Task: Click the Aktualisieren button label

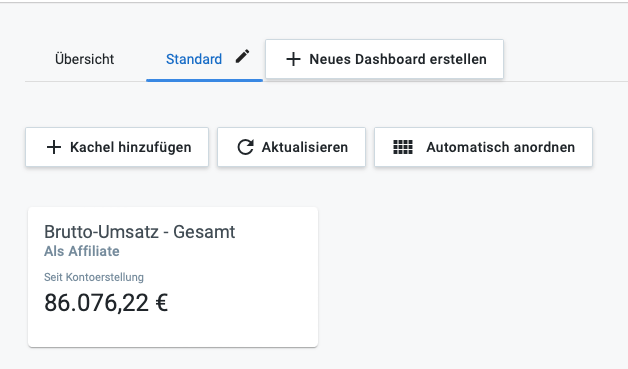Action: pos(305,147)
